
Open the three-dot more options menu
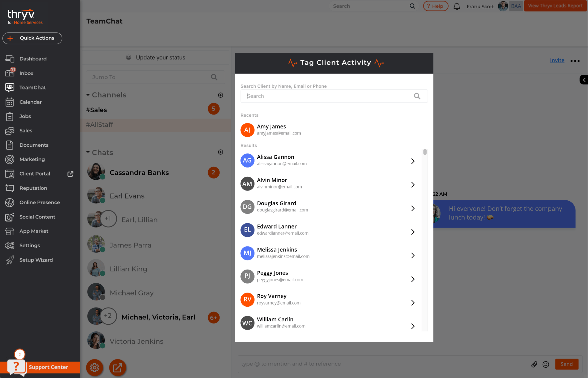(575, 61)
